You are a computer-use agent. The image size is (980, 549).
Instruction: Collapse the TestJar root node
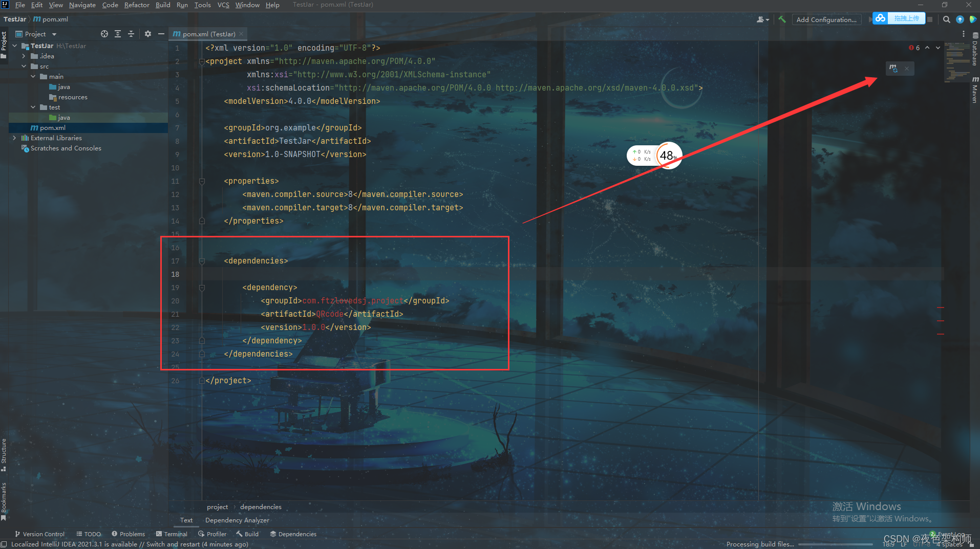point(15,46)
